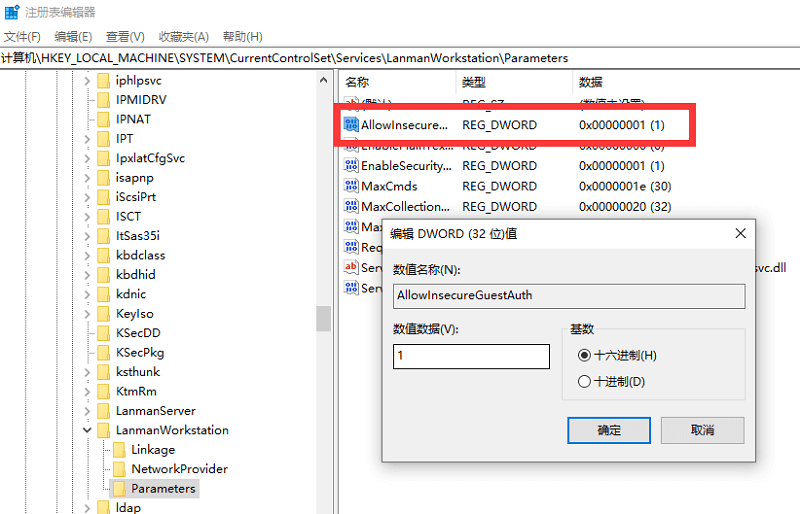
Task: Click the Linkage folder icon
Action: click(x=119, y=450)
